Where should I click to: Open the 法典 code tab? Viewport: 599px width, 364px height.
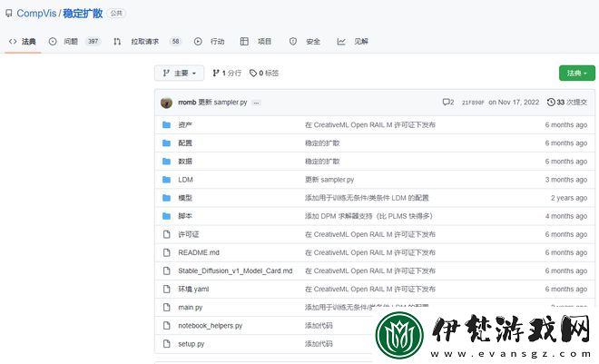pyautogui.click(x=23, y=41)
